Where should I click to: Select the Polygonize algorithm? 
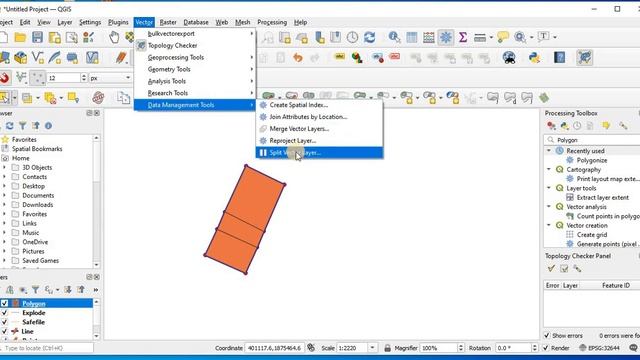point(591,160)
